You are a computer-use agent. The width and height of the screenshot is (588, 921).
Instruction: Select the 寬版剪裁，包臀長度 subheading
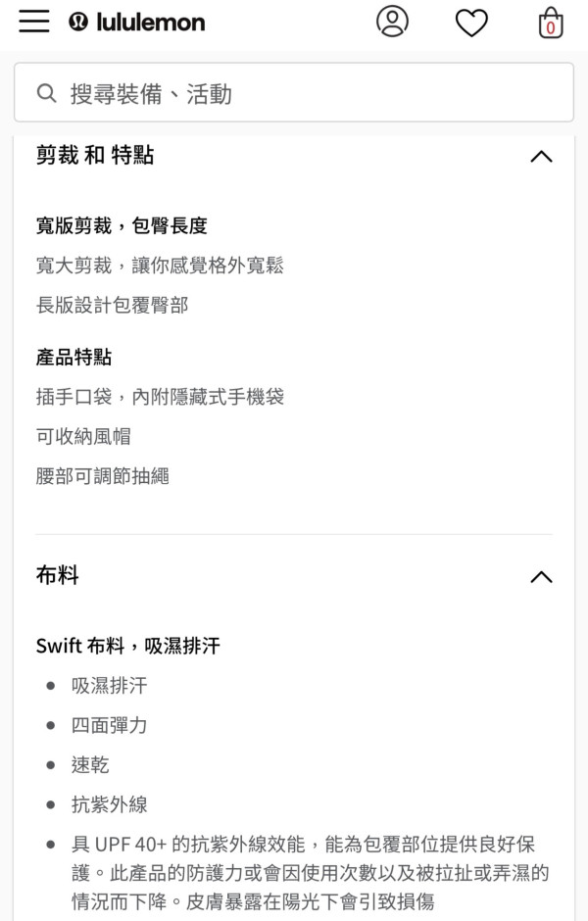122,225
